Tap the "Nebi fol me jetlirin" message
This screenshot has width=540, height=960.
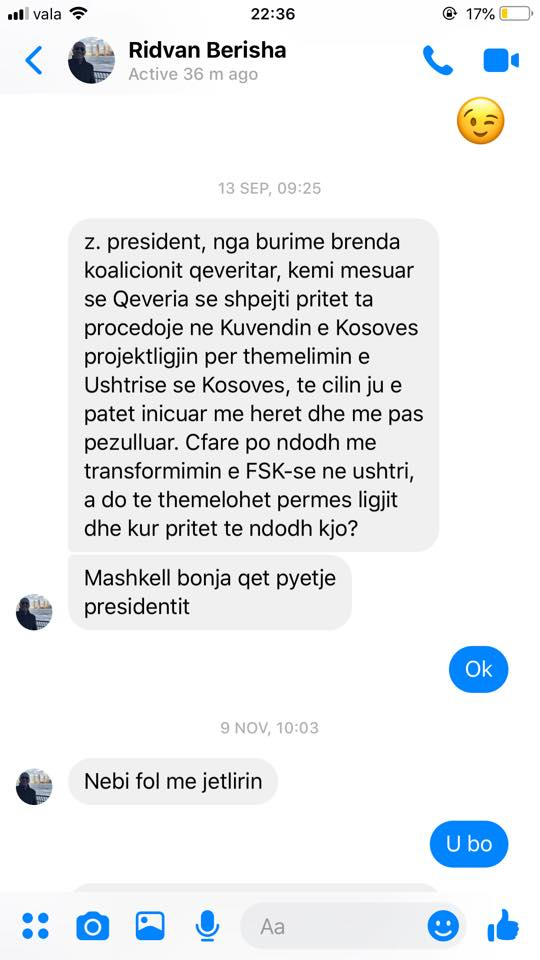tap(173, 781)
